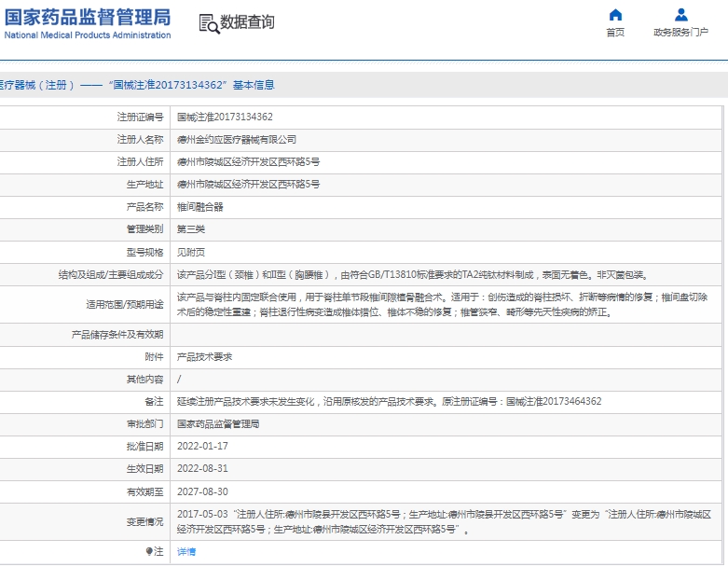Click the 产品技术要求 attachment value
728x567 pixels.
[204, 356]
